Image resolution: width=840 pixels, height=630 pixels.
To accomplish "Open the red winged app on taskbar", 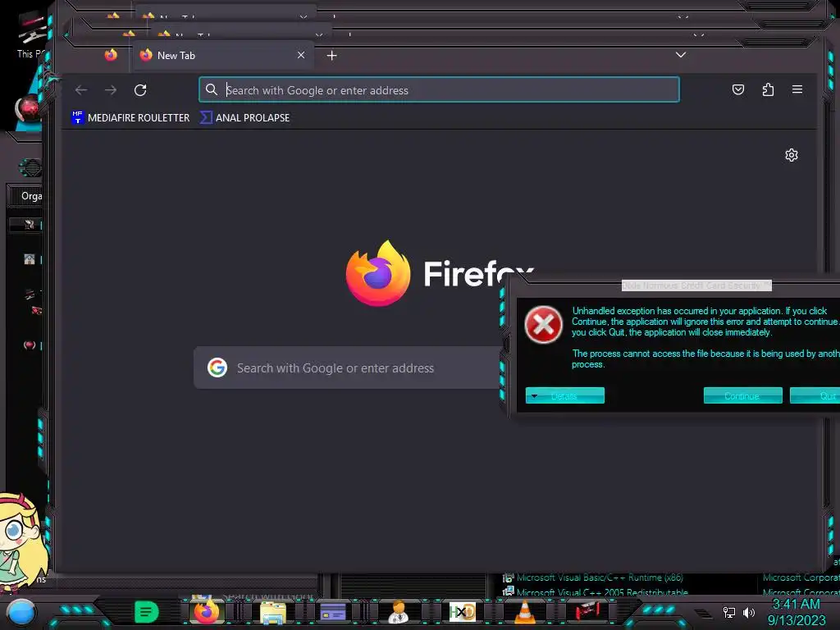I will (x=587, y=610).
